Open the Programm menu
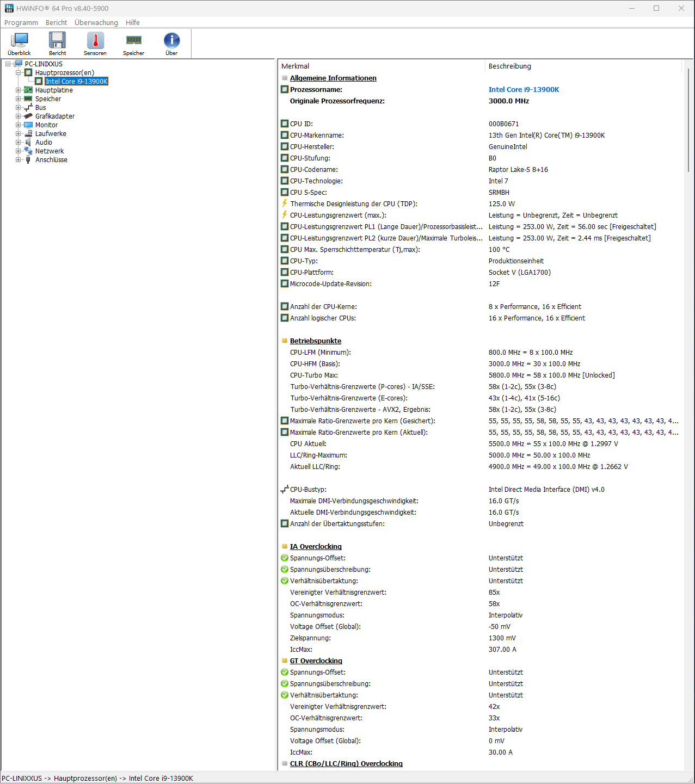 (21, 22)
